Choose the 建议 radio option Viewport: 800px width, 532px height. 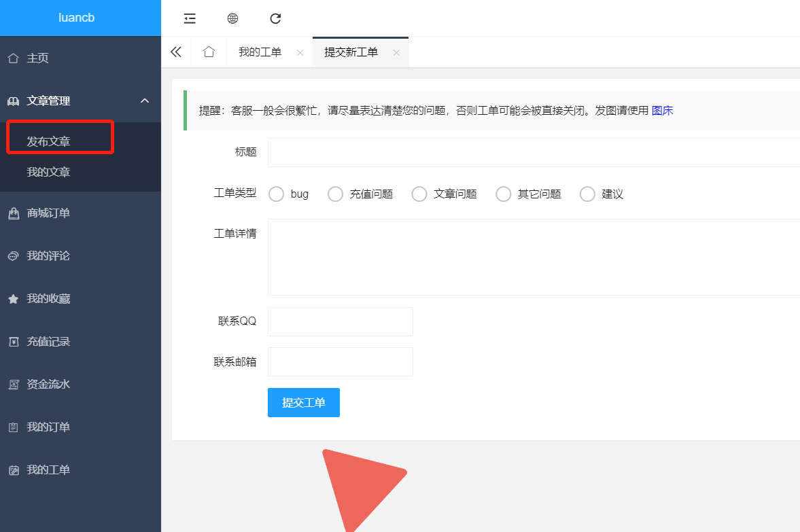(x=588, y=194)
